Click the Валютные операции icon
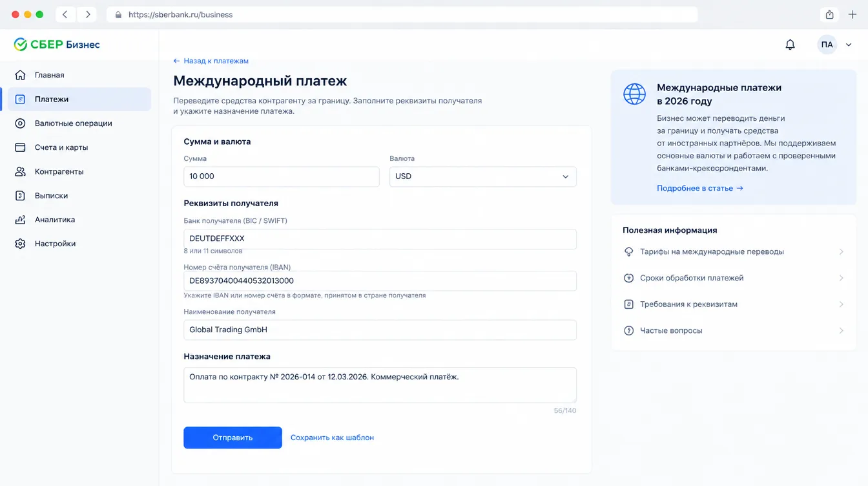Viewport: 868px width, 486px height. [x=20, y=123]
